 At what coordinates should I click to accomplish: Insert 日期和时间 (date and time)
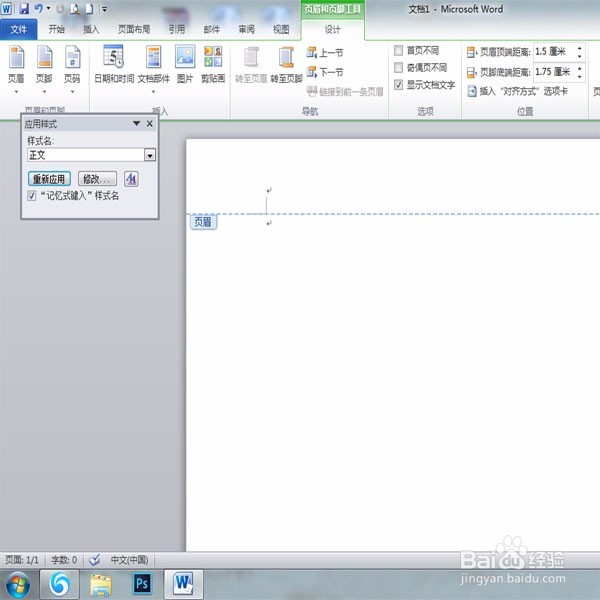coord(114,64)
